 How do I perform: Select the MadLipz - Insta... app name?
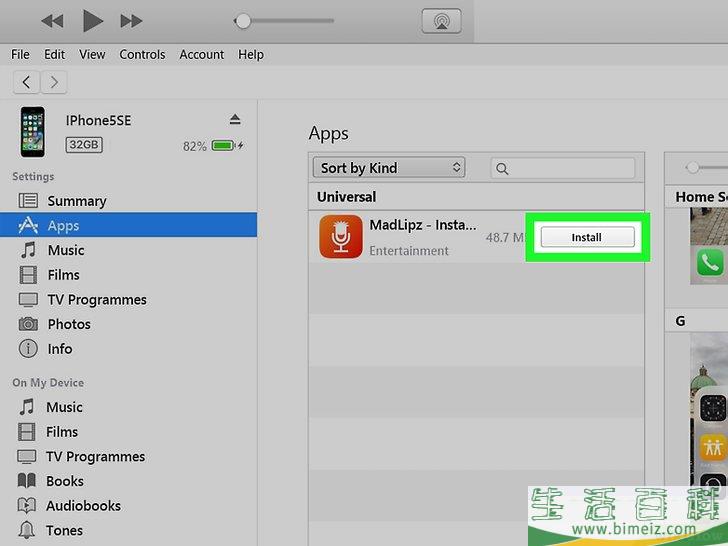tap(423, 225)
